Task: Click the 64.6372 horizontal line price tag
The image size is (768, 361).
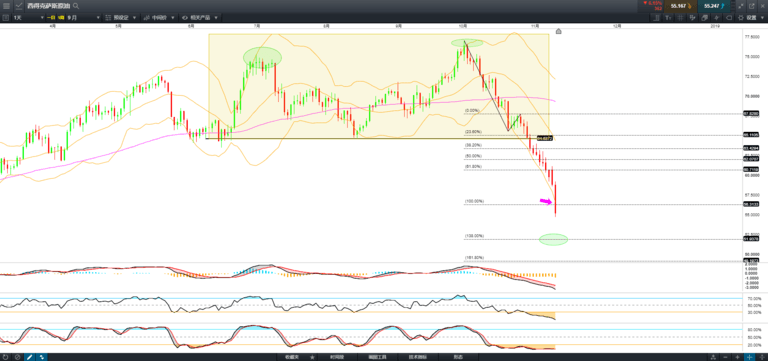Action: point(546,139)
